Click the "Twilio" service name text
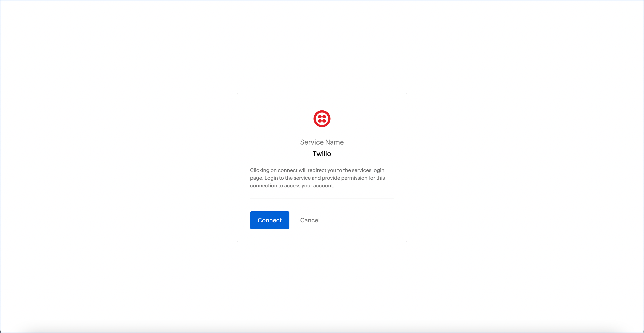 pyautogui.click(x=322, y=154)
